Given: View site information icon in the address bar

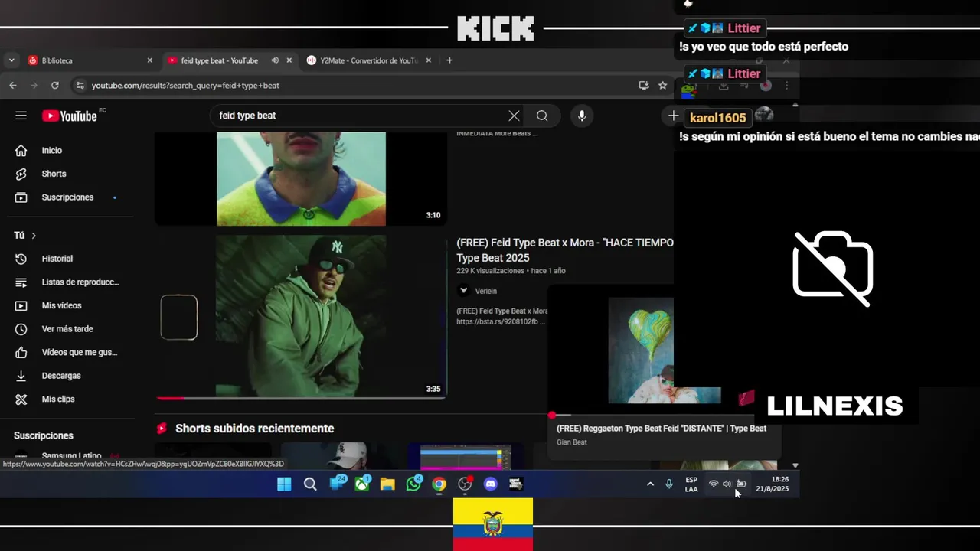Looking at the screenshot, I should [x=79, y=86].
